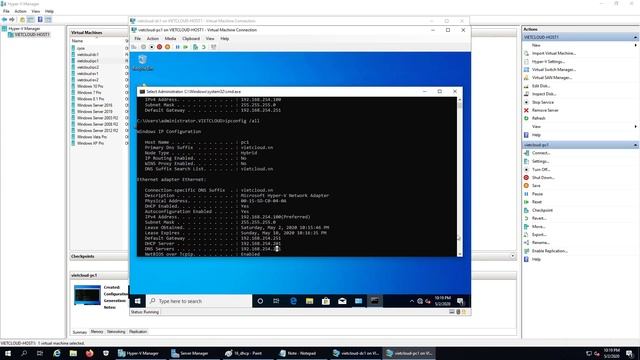Expand the View submenu arrow in Actions

coord(635,127)
